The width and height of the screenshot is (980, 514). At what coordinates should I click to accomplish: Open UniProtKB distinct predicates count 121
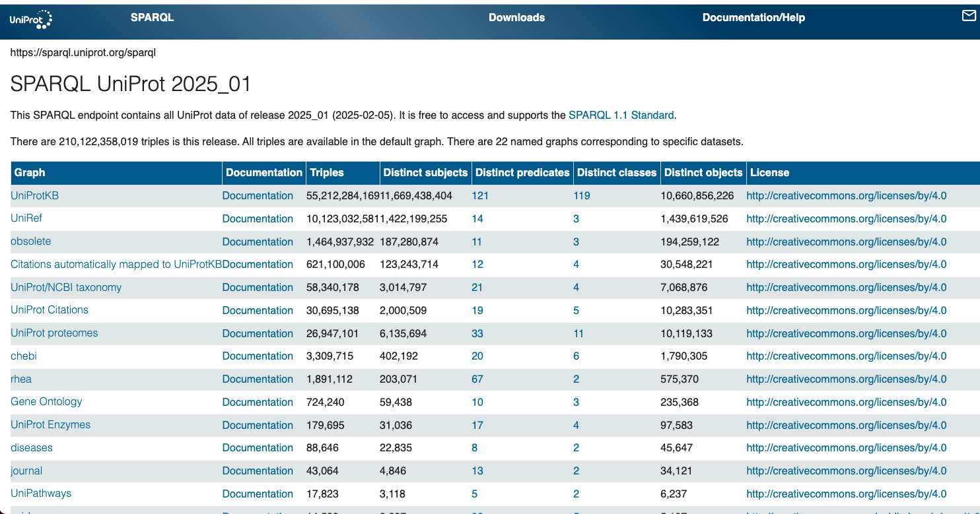(480, 195)
